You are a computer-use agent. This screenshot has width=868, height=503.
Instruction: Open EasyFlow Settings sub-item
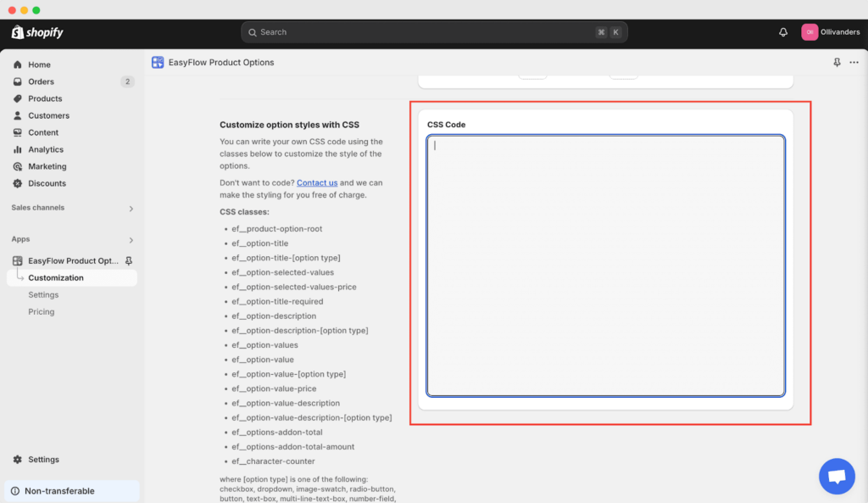point(43,294)
